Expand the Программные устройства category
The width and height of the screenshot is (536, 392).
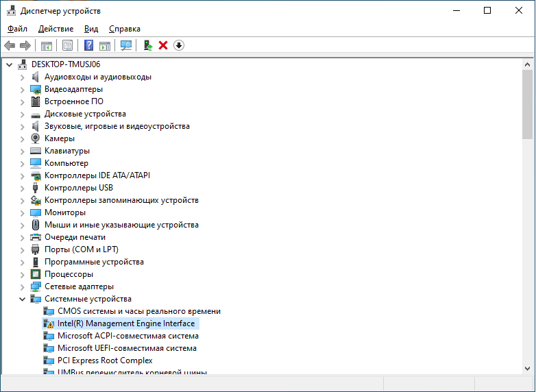pyautogui.click(x=22, y=262)
